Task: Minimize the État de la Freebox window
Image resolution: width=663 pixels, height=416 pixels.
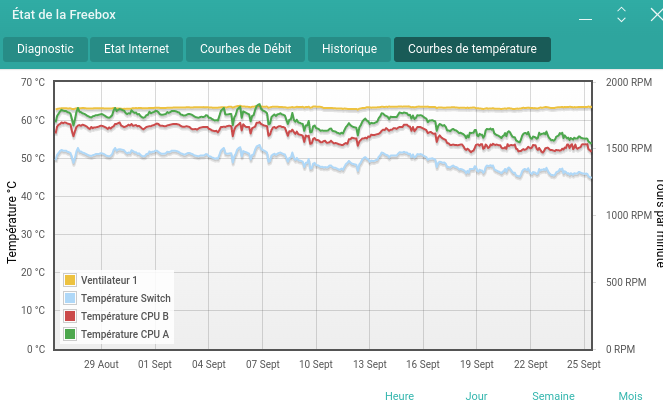Action: click(585, 19)
